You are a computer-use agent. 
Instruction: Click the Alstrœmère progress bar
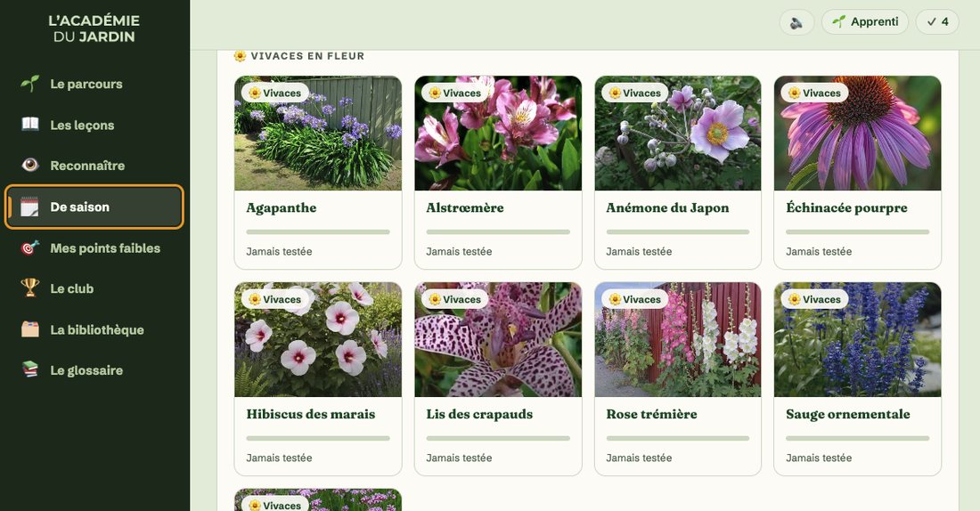coord(498,231)
